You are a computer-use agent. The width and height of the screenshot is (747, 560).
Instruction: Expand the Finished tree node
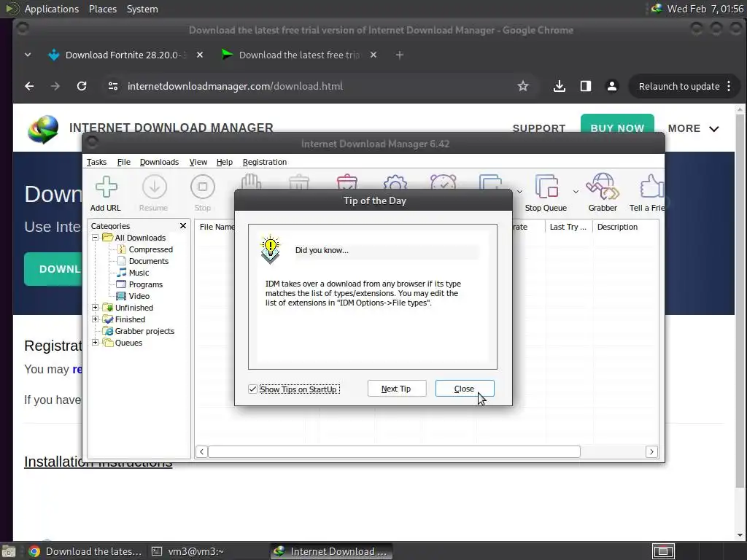click(96, 319)
